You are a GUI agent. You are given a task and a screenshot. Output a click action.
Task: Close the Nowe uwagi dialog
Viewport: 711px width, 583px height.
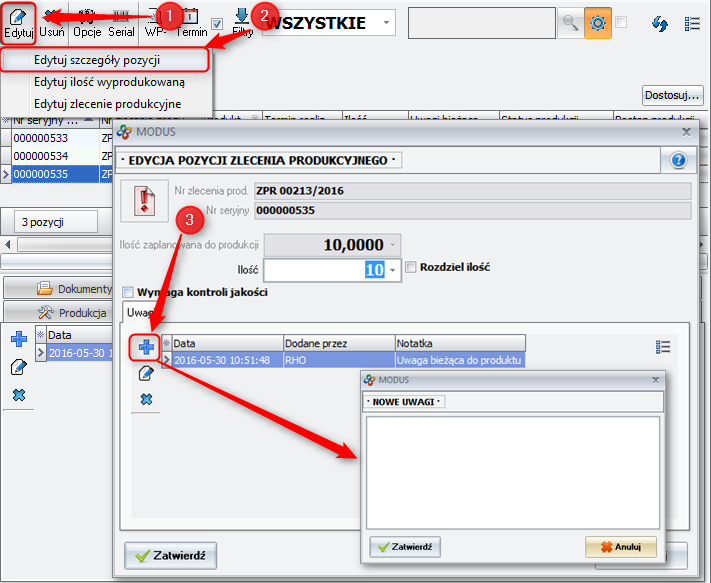point(655,380)
